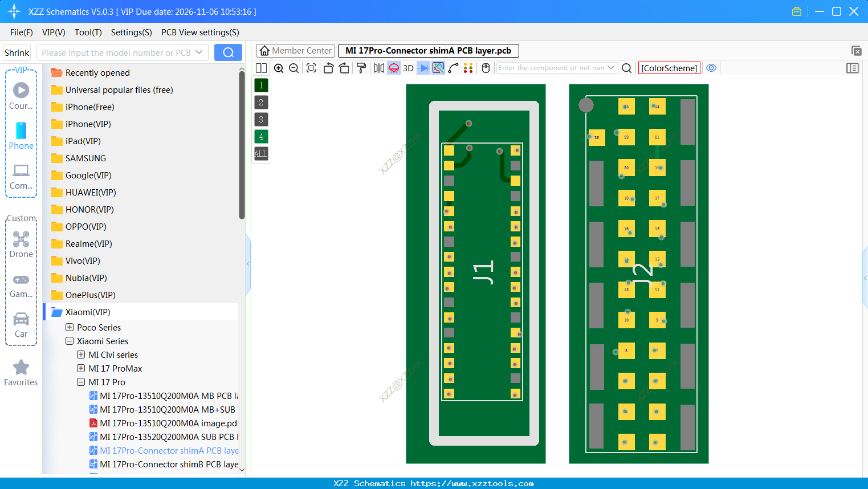Search the model number with the blue button
Screen dimensions: 868x489
tap(228, 52)
